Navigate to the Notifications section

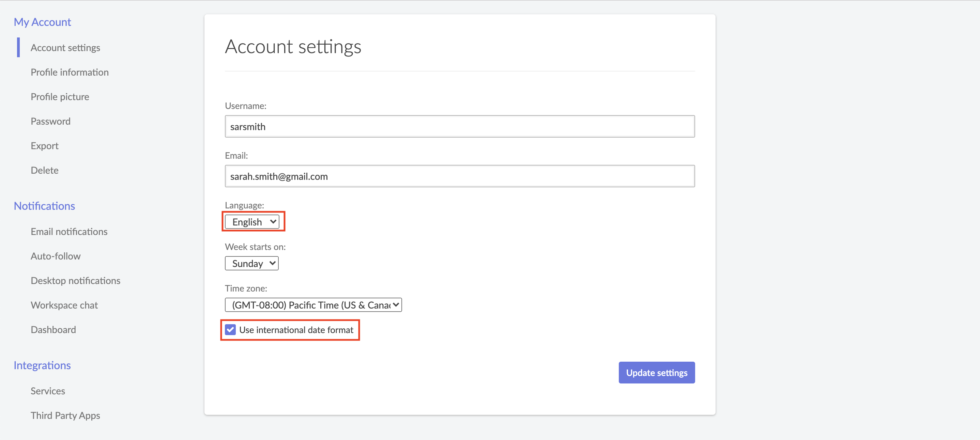click(x=44, y=205)
